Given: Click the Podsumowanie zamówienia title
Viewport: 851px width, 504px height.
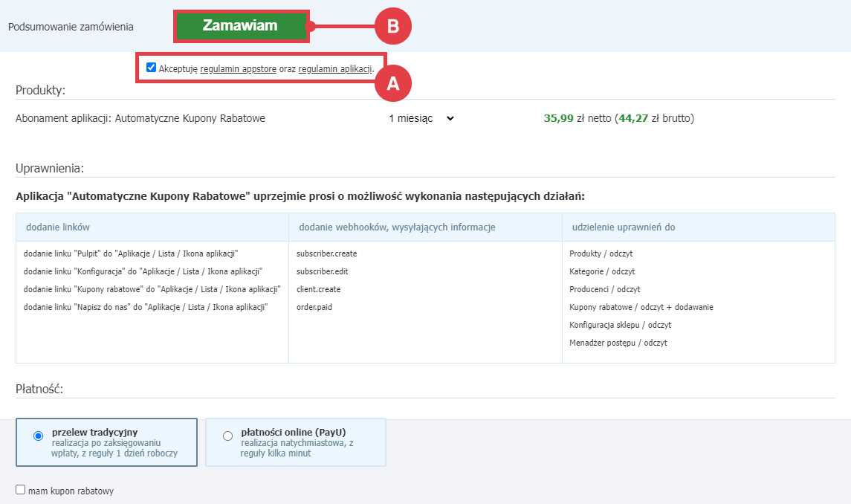Looking at the screenshot, I should coord(71,27).
